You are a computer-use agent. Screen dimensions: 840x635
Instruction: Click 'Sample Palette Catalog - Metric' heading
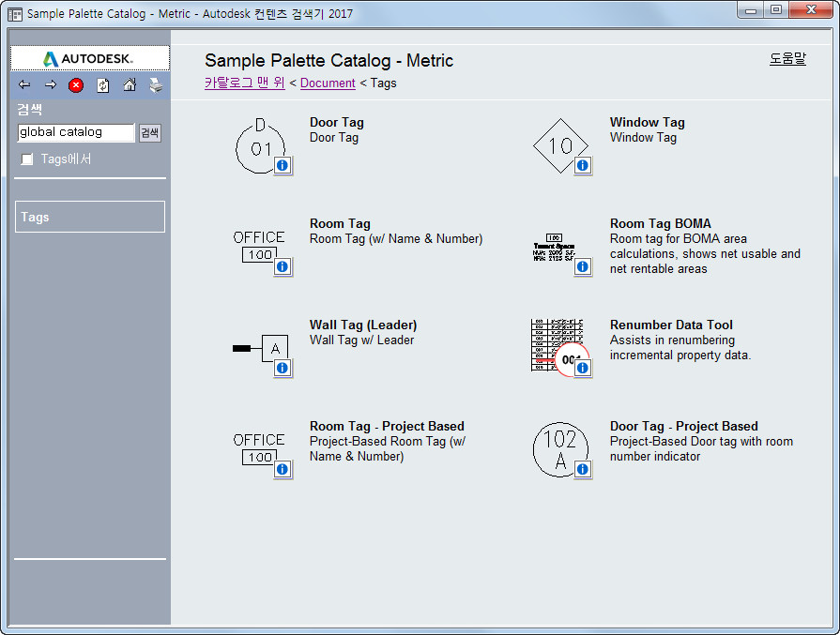point(328,61)
